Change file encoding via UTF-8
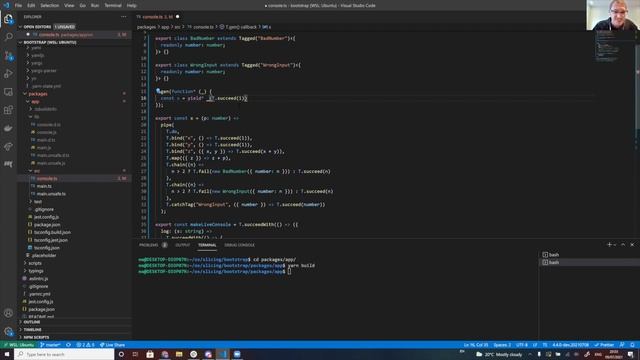This screenshot has height=360, width=640. 522,345
